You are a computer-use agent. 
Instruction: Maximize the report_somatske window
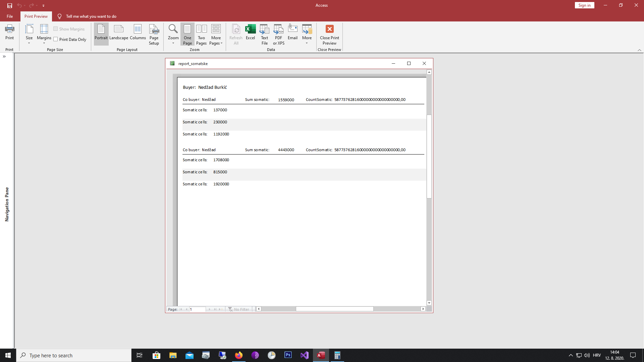(x=409, y=63)
